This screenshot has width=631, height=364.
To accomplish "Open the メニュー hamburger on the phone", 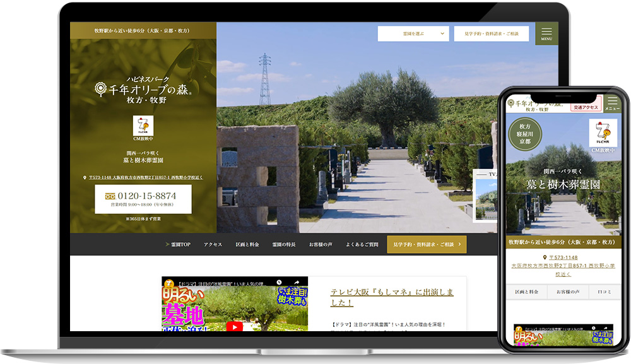I will pos(613,103).
